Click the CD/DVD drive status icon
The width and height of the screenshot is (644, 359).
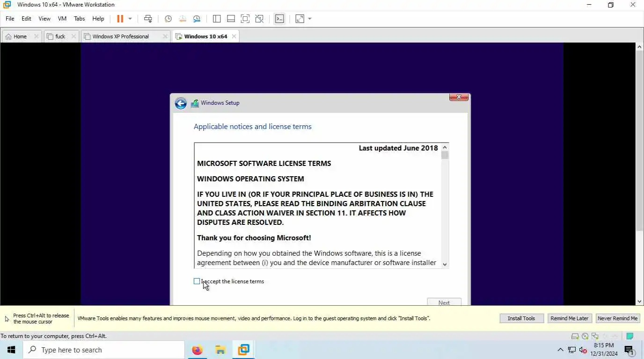tap(585, 336)
